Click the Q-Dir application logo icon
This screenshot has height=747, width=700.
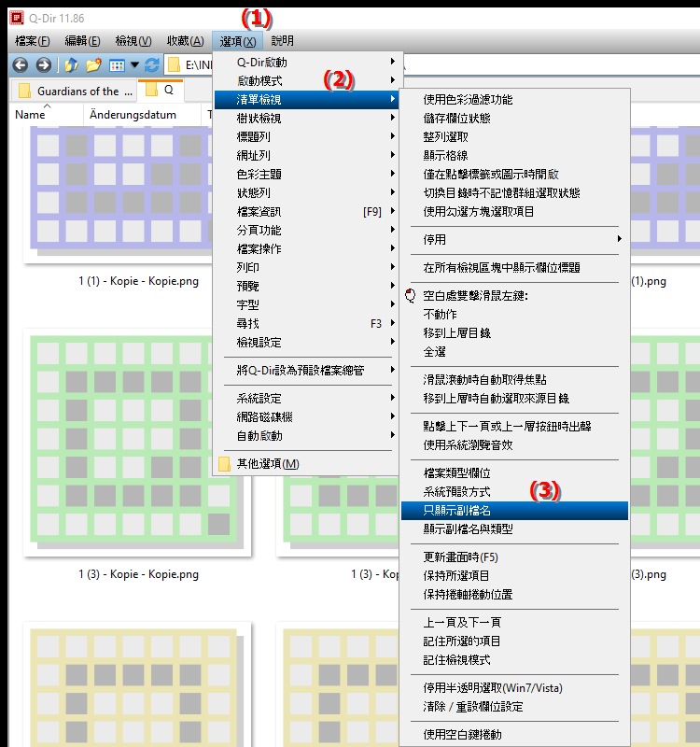[17, 18]
